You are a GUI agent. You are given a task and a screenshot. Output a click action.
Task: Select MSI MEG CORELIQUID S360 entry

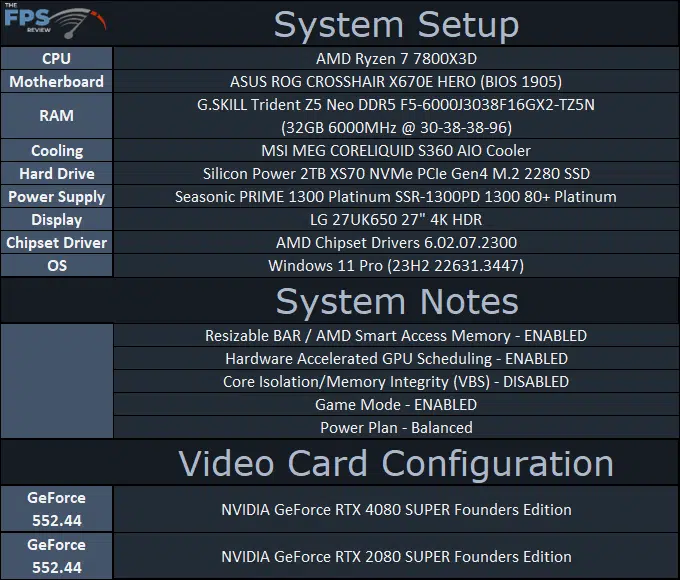pyautogui.click(x=396, y=151)
